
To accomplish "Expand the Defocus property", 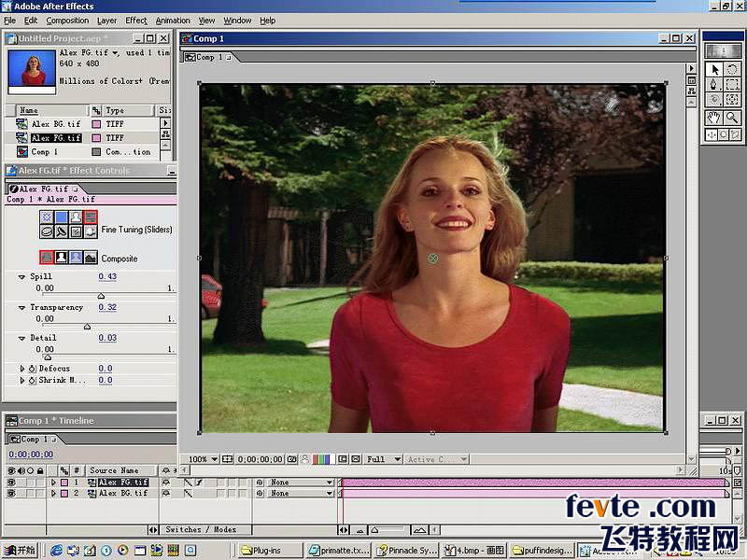I will [21, 369].
